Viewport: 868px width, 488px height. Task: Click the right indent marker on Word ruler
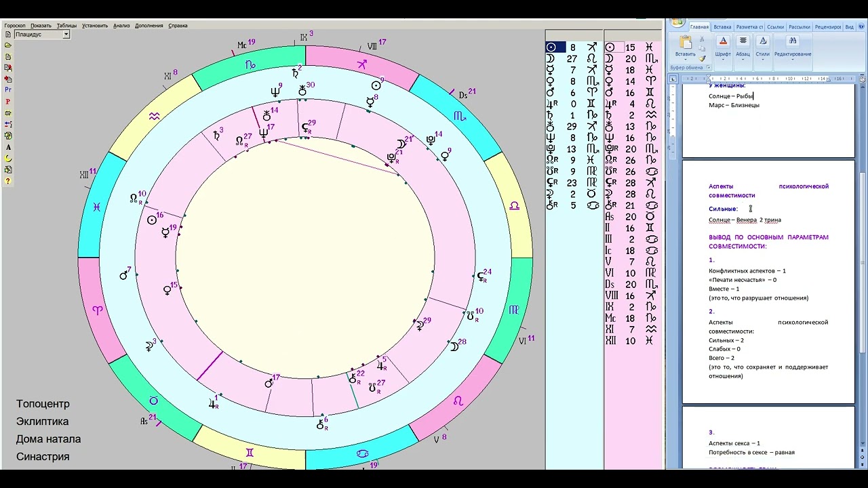coord(829,79)
